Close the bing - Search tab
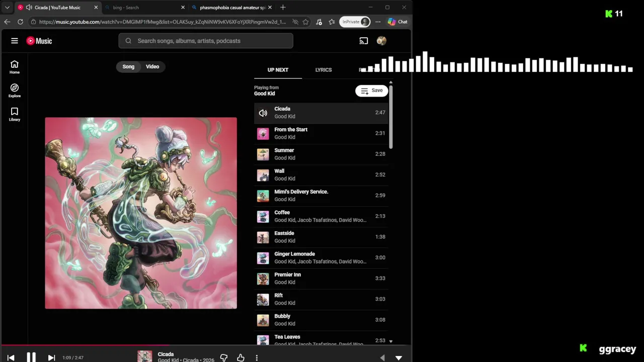644x362 pixels. [183, 8]
